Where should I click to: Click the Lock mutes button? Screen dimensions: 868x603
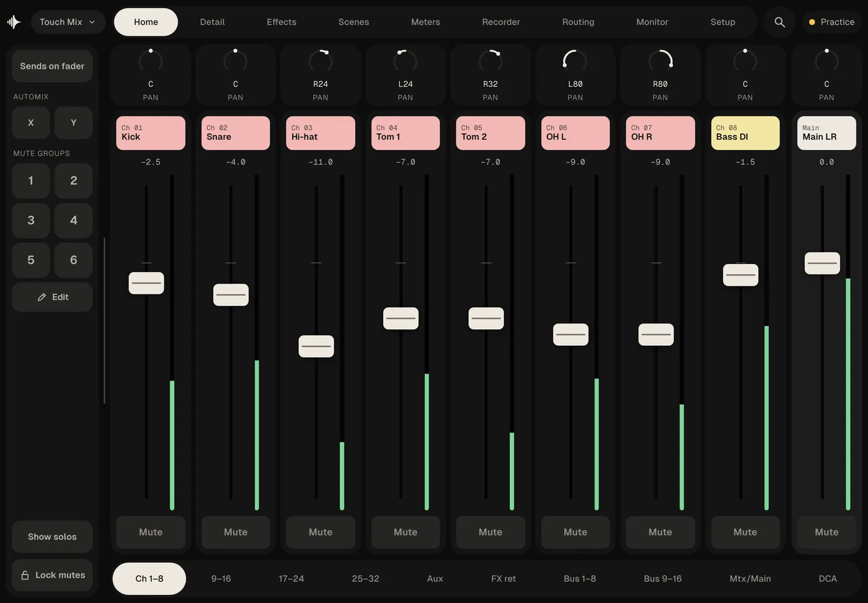pos(52,575)
